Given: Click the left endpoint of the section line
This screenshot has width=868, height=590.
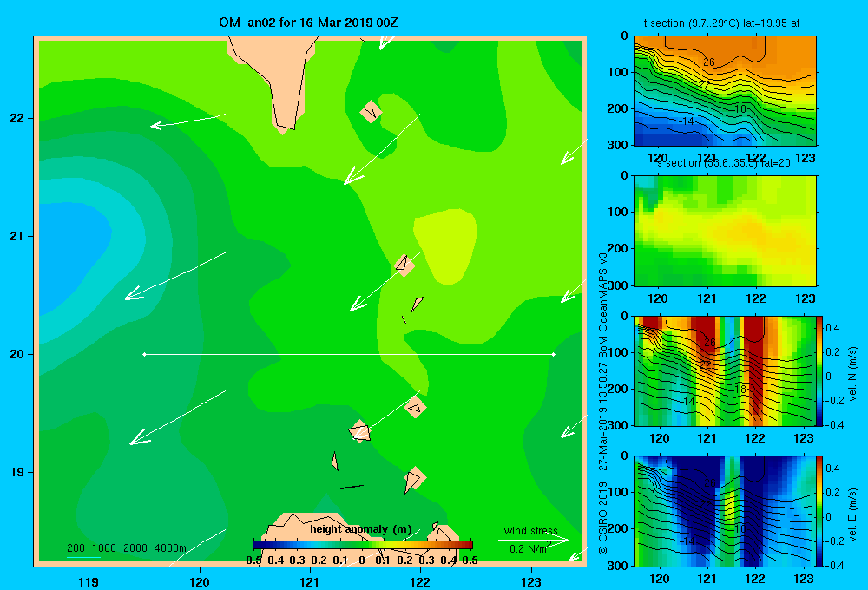Looking at the screenshot, I should tap(144, 354).
